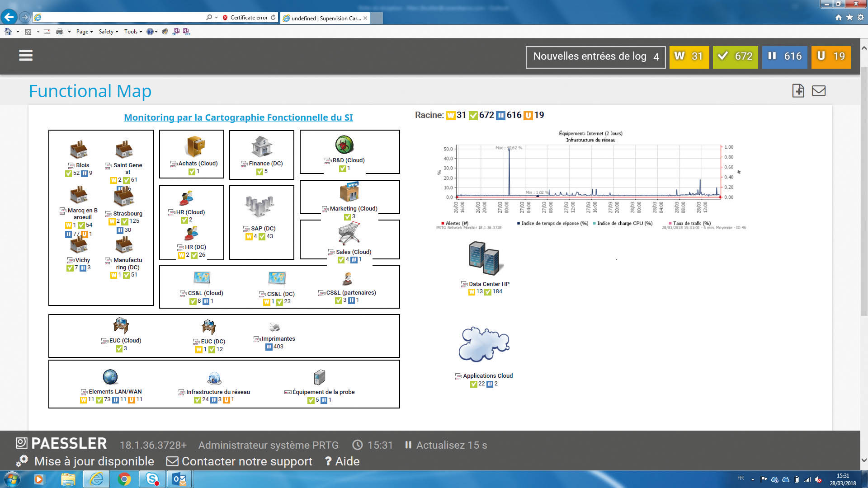Show the 19 unusual sensors

click(x=831, y=57)
